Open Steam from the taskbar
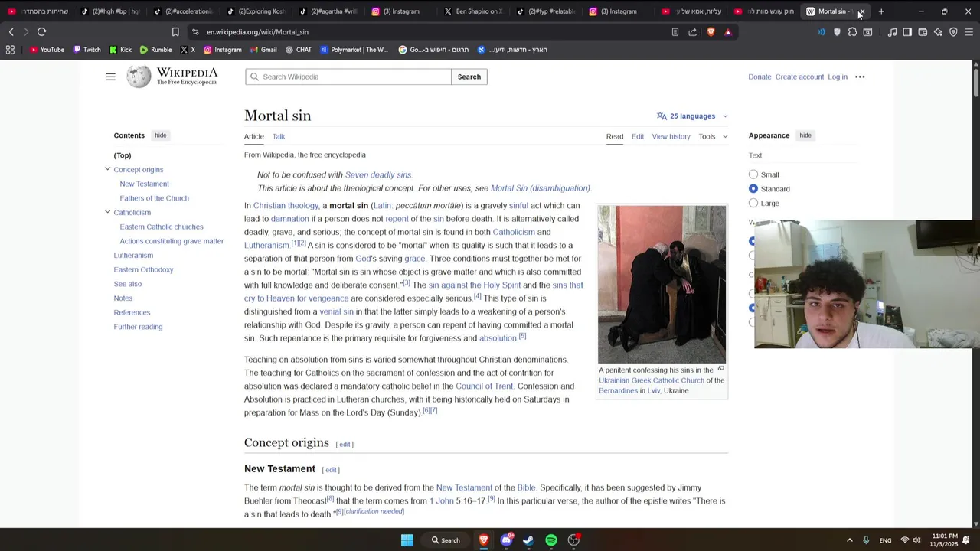The image size is (980, 551). coord(528,540)
